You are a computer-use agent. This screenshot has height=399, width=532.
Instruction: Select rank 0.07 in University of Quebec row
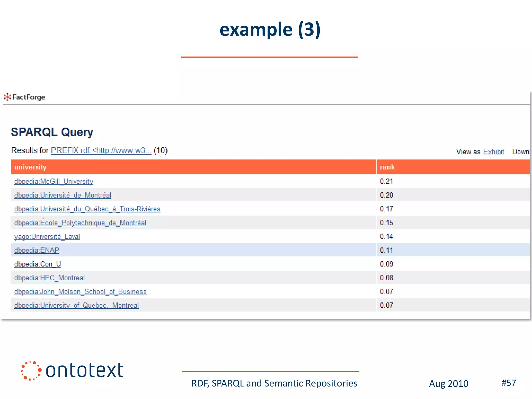[x=386, y=305]
